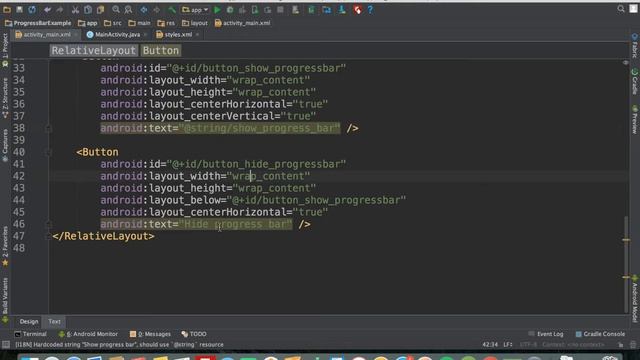
Task: Select the activity_main.xml breadcrumb item
Action: pos(242,23)
